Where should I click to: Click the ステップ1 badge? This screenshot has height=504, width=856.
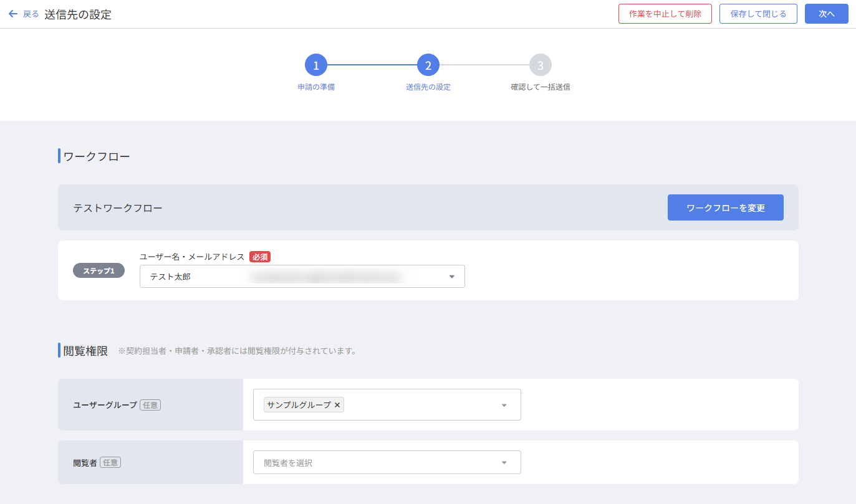tap(99, 271)
